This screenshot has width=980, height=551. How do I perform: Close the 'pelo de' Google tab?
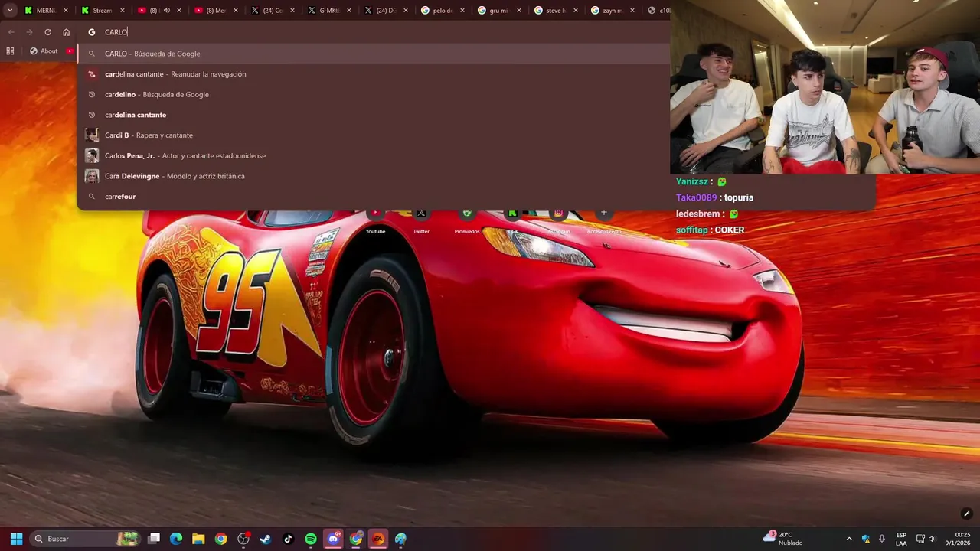(x=462, y=11)
